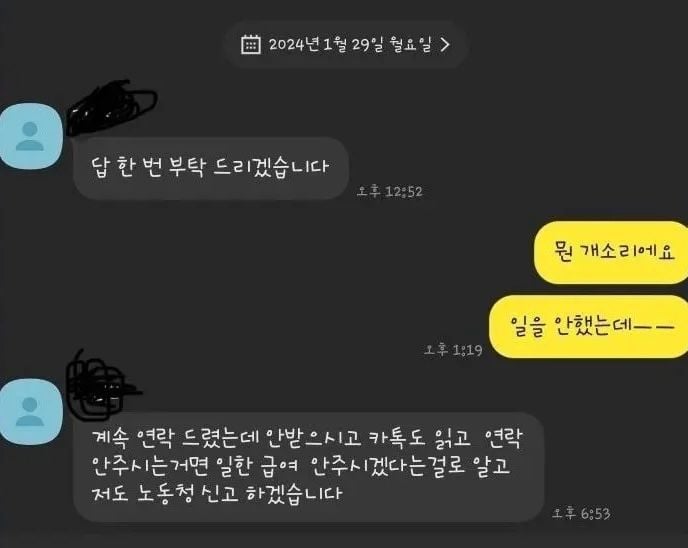688x548 pixels.
Task: Tap the line 안주시는거면 일한 급여
Action: tap(301, 466)
